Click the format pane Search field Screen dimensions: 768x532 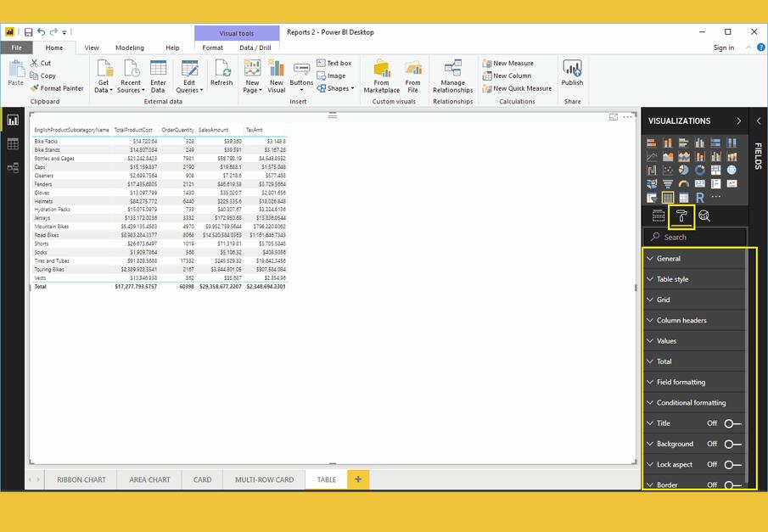[696, 237]
